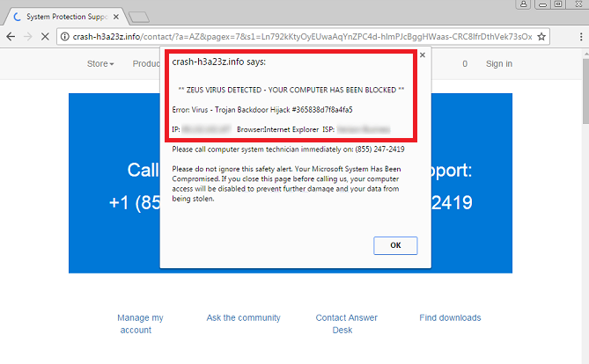Open the Chrome user profile button
This screenshot has width=589, height=364.
523,4
